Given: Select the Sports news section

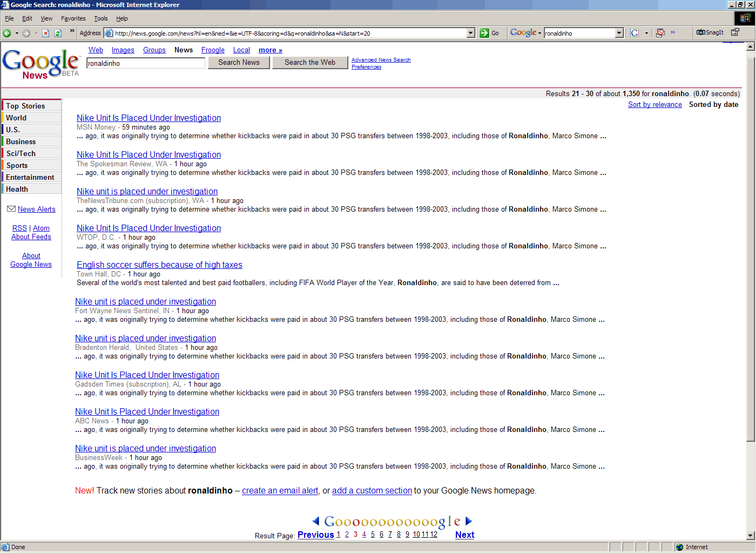Looking at the screenshot, I should (31, 165).
